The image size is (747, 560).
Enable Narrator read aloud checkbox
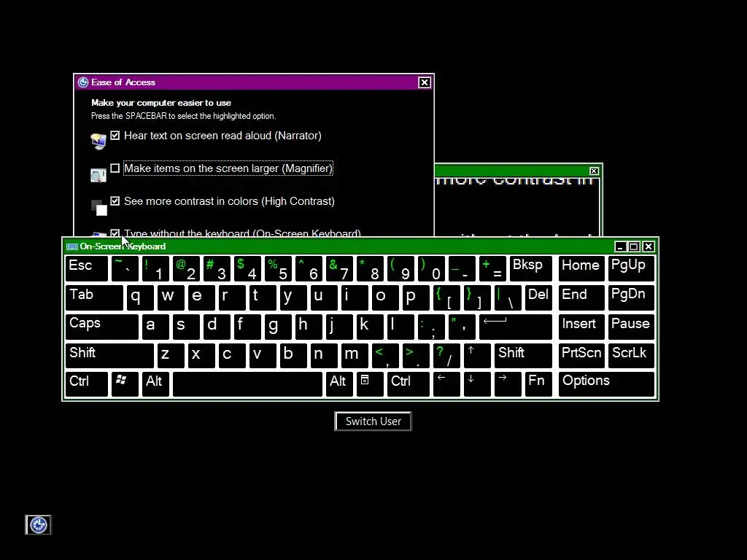[x=115, y=135]
